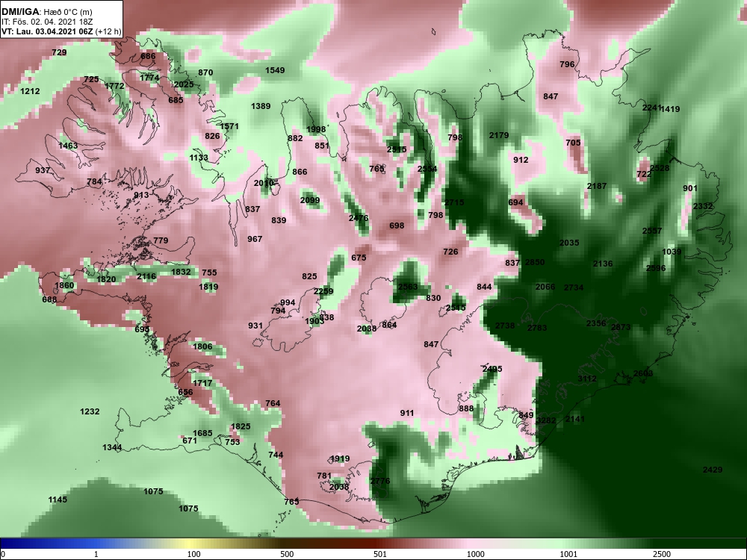Viewport: 747px width, 560px height.
Task: Select the map value 1825
Action: (x=241, y=426)
